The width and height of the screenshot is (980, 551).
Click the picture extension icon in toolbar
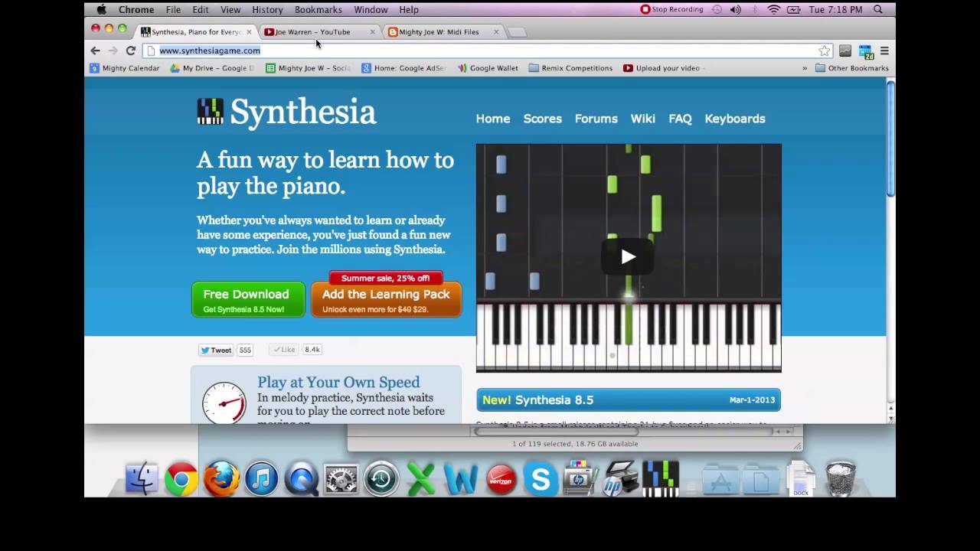[x=845, y=51]
